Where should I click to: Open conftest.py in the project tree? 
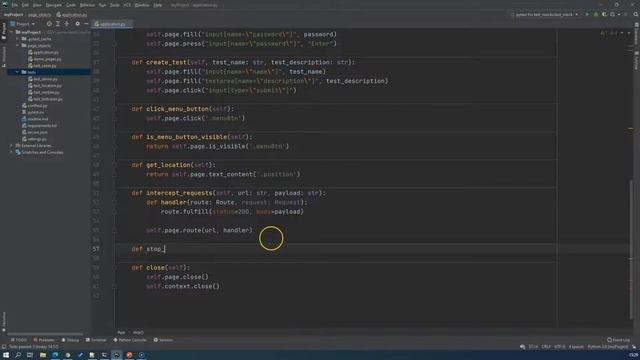(x=35, y=106)
